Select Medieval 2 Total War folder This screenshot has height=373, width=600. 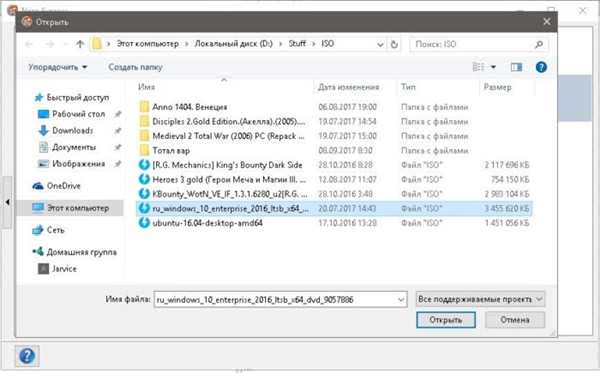[228, 136]
